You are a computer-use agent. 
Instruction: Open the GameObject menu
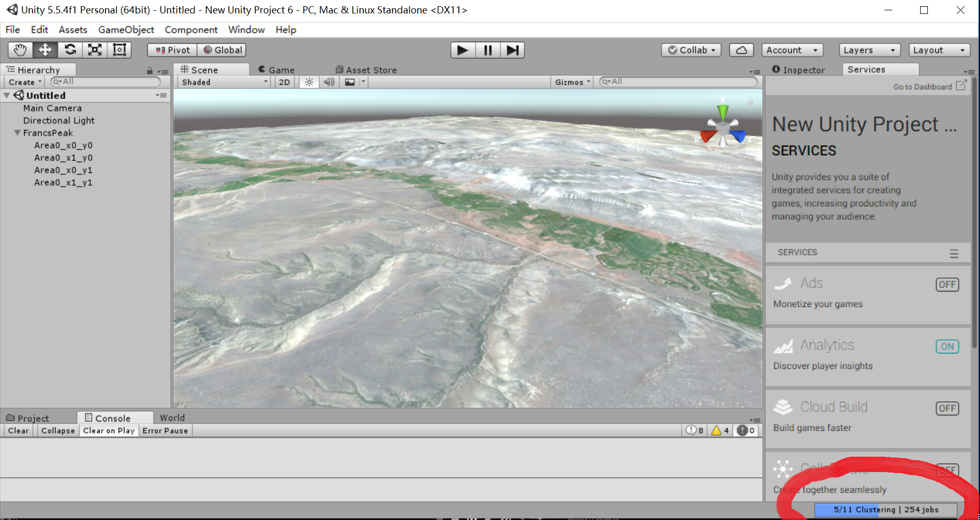pos(125,29)
